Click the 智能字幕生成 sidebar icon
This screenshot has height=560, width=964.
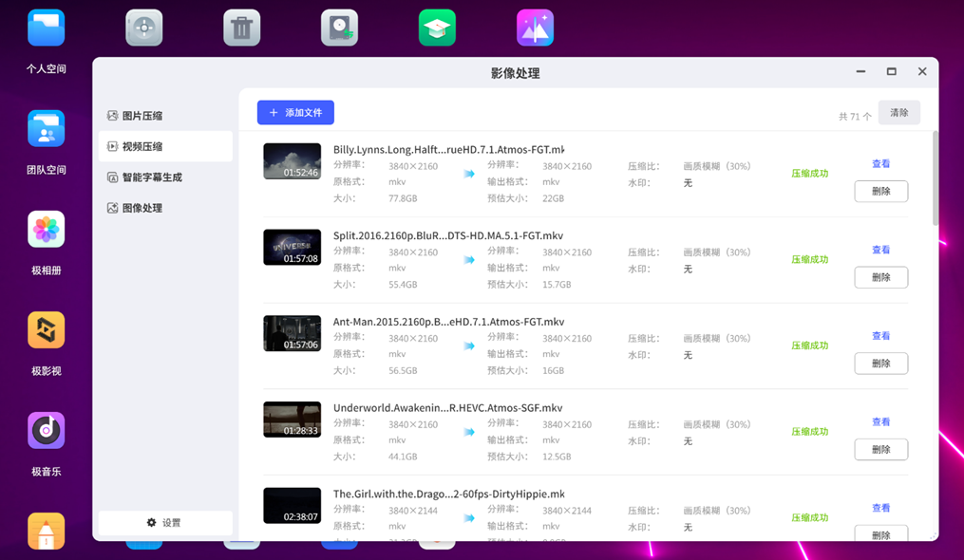112,177
